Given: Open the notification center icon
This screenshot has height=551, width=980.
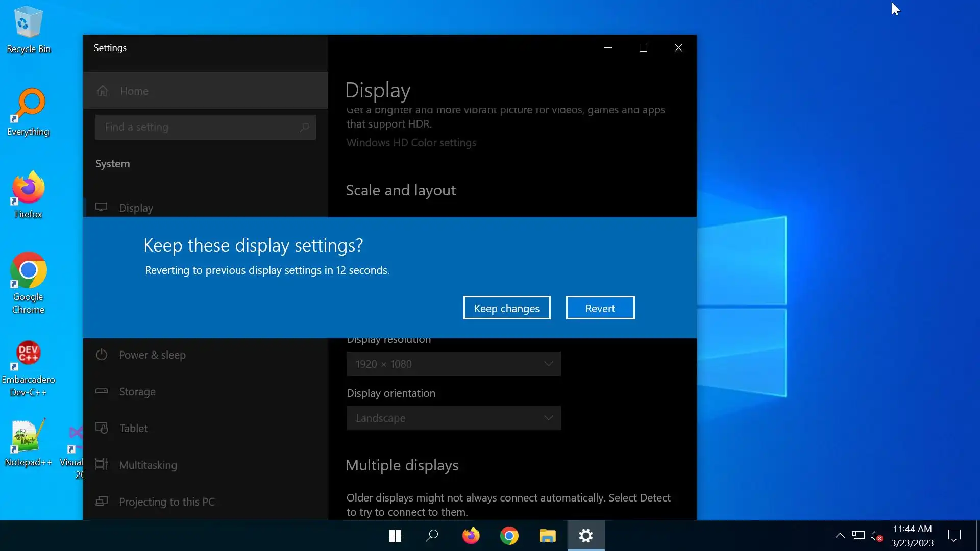Looking at the screenshot, I should (954, 536).
